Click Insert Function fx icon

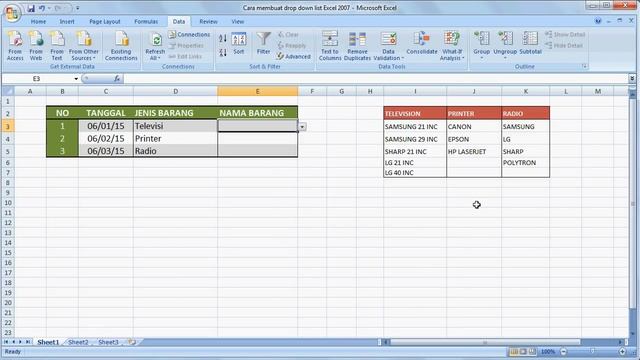click(x=117, y=79)
